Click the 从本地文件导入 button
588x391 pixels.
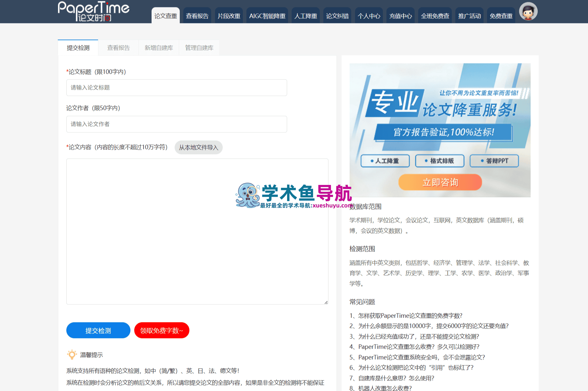click(198, 147)
